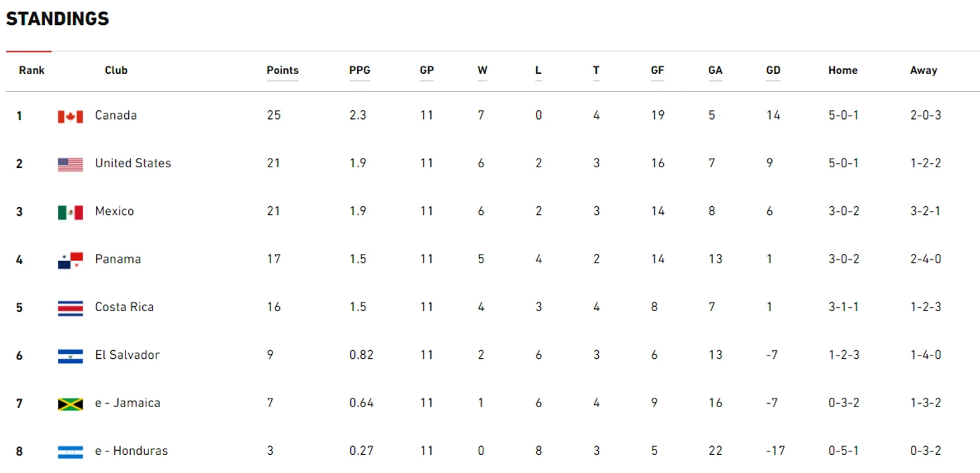Click the Jamaica flag icon

click(x=70, y=404)
